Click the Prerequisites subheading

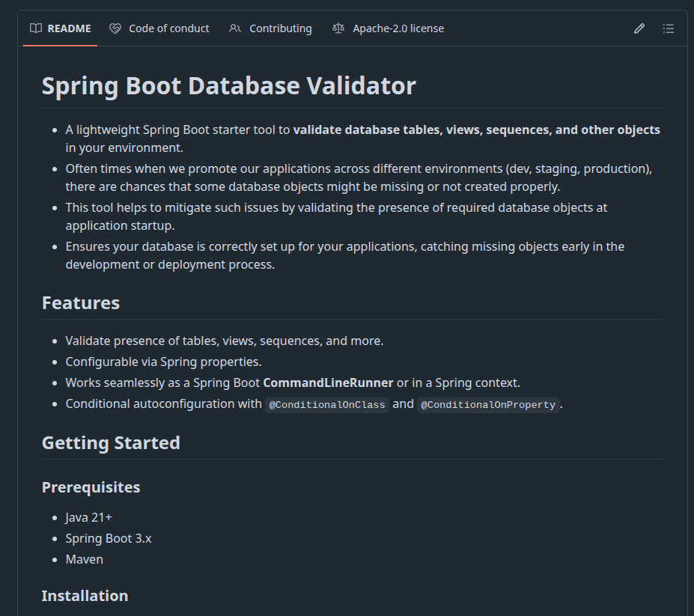pyautogui.click(x=91, y=487)
